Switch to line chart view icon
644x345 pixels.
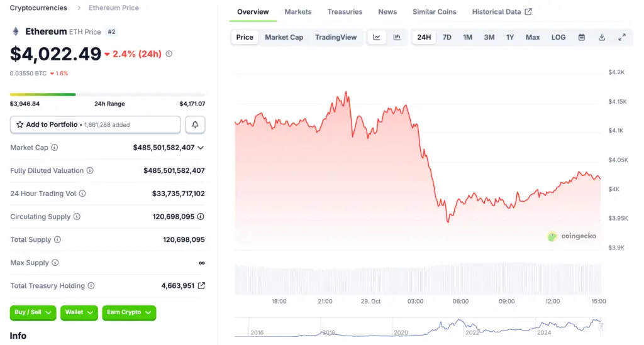pos(377,37)
